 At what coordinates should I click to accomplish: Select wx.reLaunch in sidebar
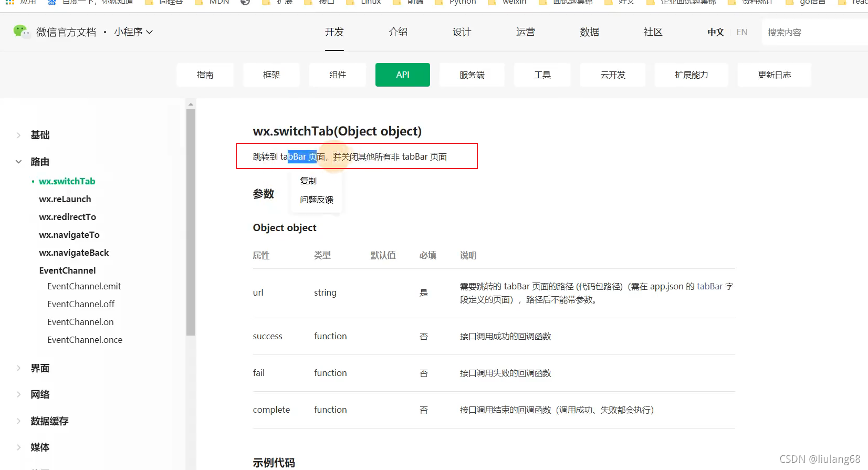pos(65,199)
